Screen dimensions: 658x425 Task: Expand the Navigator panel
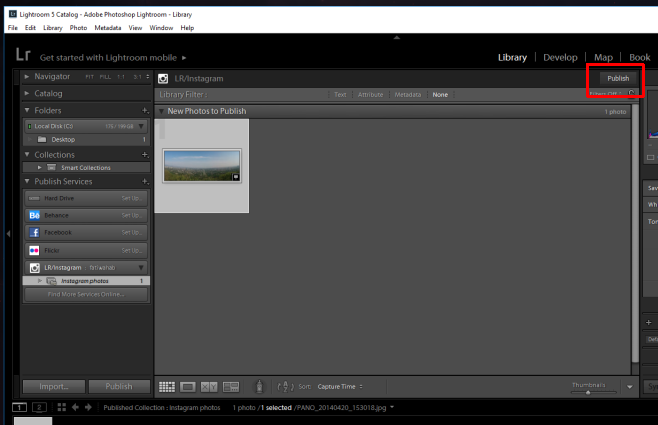pyautogui.click(x=27, y=76)
